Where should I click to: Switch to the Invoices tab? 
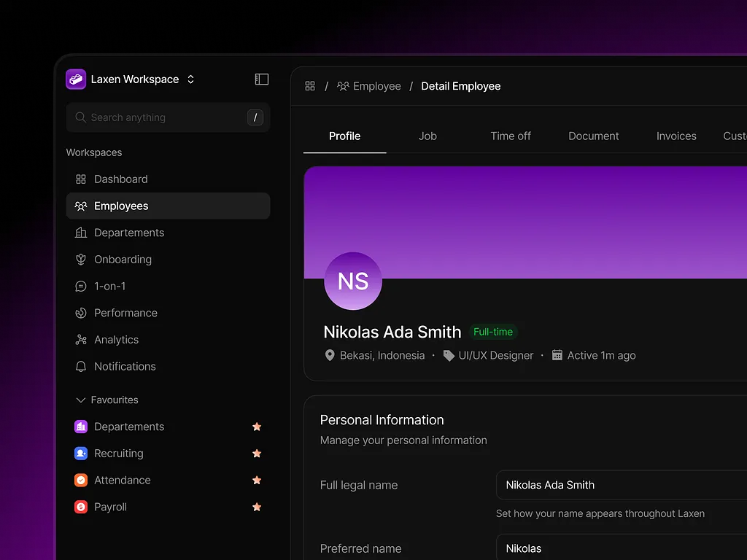676,136
